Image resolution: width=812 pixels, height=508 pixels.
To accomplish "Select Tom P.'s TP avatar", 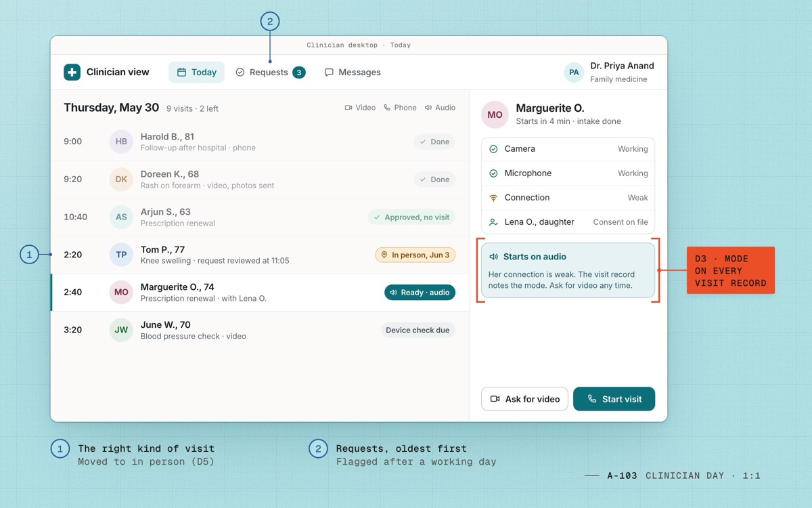I will coord(121,255).
